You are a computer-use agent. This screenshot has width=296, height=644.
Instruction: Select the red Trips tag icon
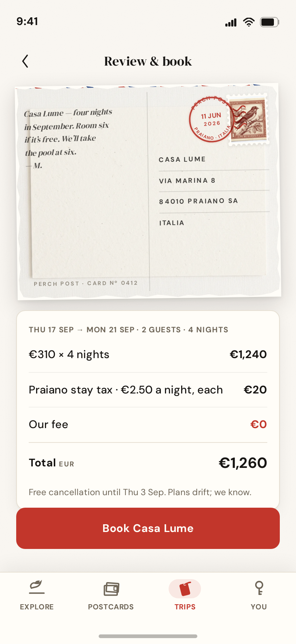[x=185, y=588]
